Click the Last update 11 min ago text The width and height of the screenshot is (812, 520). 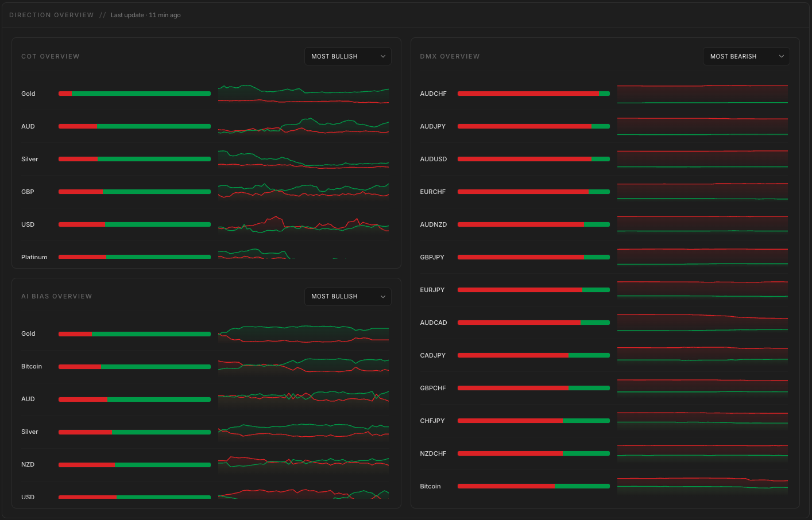tap(146, 15)
